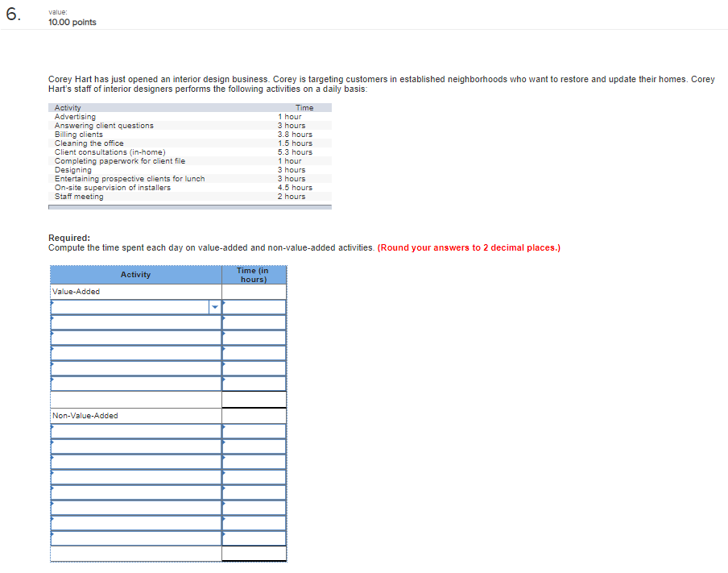Click the '1.5 hours' time value
The image size is (728, 573).
coord(296,143)
